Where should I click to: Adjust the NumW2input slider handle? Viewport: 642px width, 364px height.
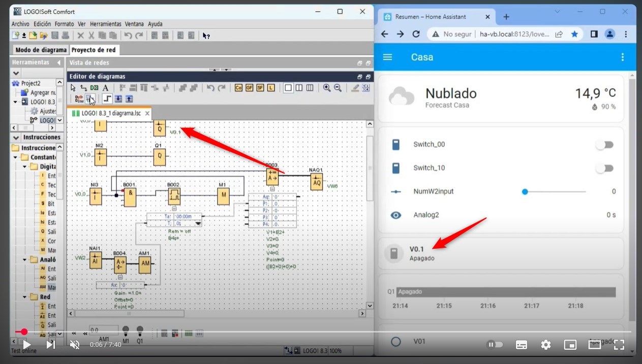point(525,191)
